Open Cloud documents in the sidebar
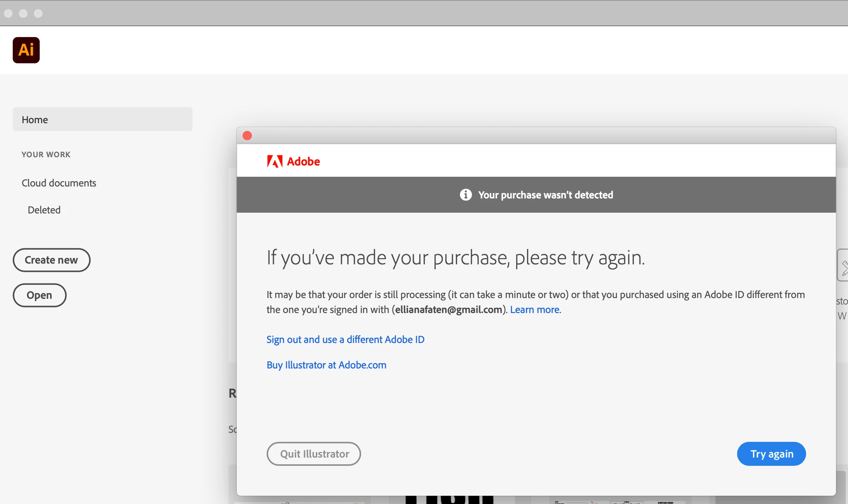 (59, 183)
